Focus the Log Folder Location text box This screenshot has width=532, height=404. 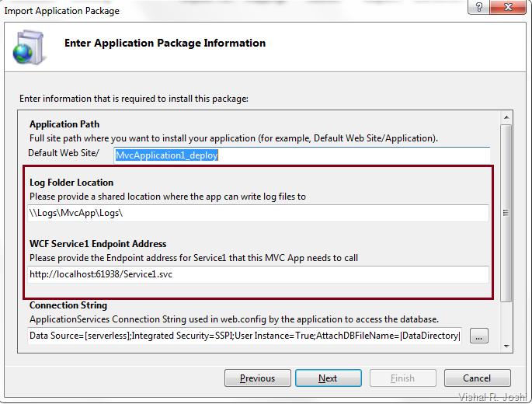(258, 213)
